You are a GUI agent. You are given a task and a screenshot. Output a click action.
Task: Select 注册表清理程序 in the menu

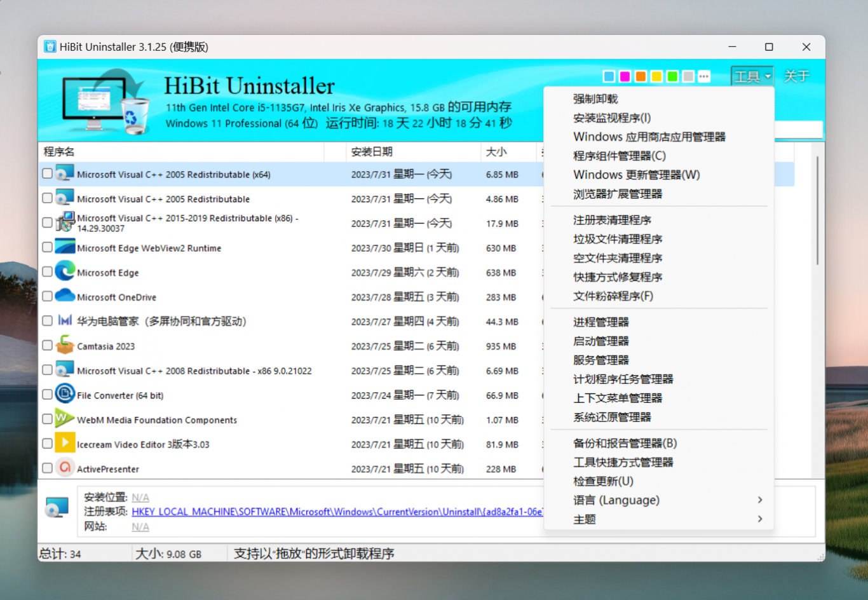click(612, 220)
